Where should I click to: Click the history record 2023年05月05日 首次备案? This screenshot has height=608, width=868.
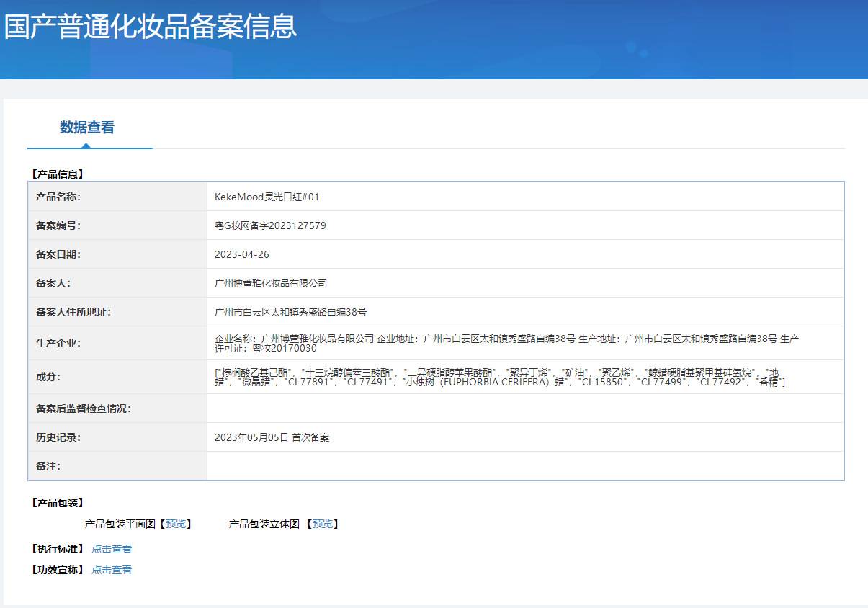[272, 437]
